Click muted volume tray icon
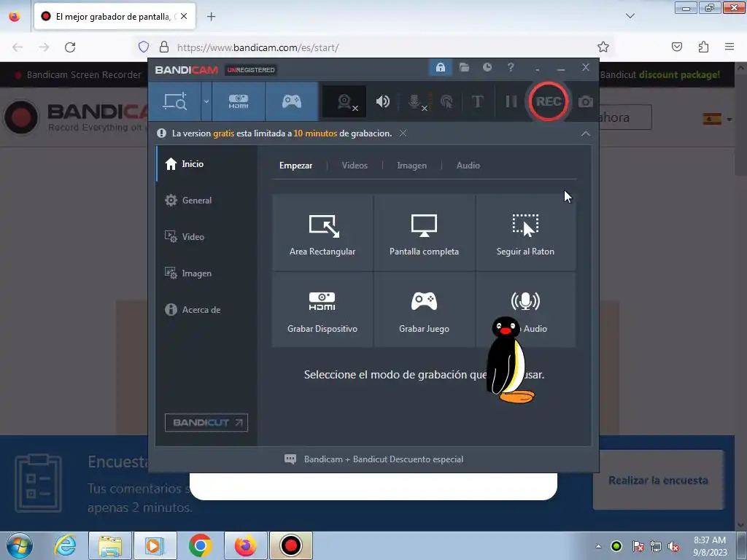This screenshot has width=747, height=560. point(673,546)
